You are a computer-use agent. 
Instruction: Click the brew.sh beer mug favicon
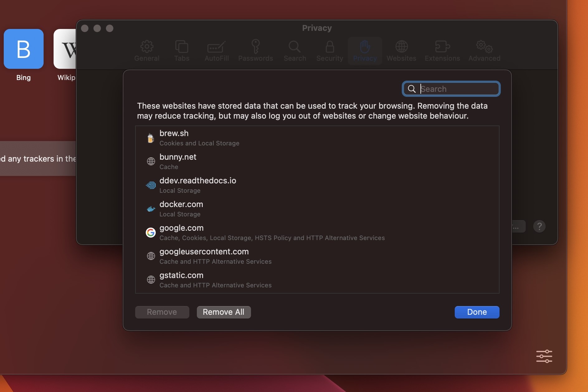point(151,138)
